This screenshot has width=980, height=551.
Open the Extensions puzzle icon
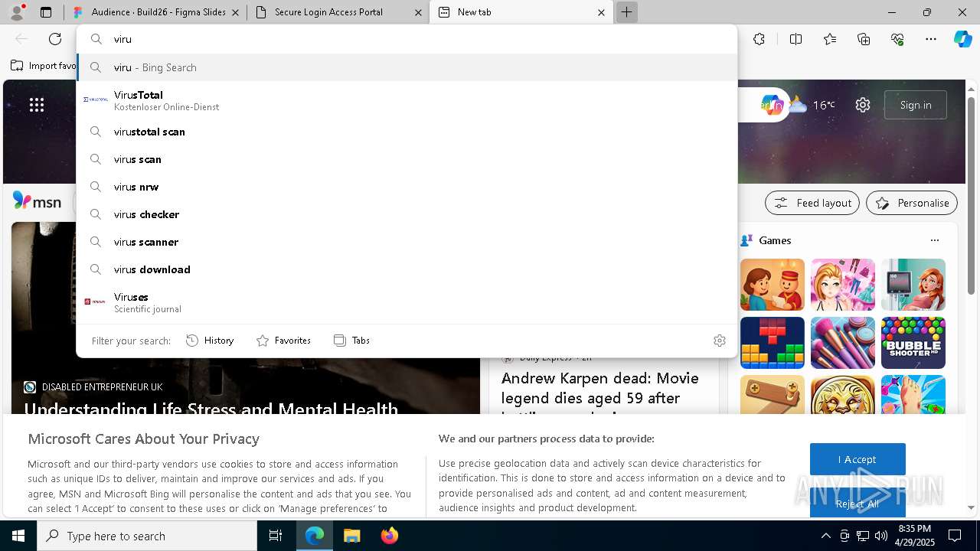759,39
